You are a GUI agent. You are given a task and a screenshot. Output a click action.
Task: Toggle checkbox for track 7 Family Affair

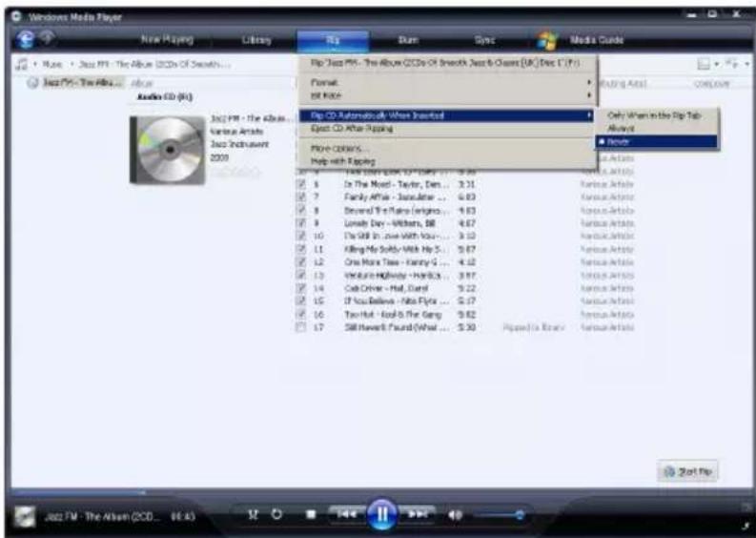point(301,197)
